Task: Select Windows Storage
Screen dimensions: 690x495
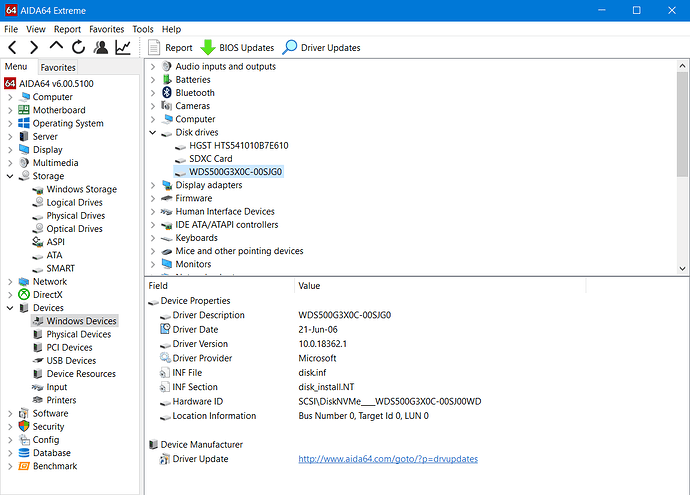Action: point(81,189)
